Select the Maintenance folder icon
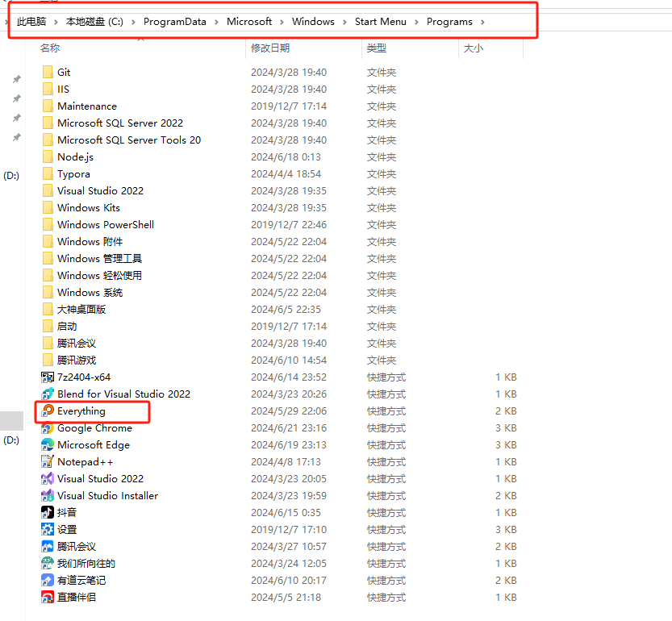 click(48, 106)
